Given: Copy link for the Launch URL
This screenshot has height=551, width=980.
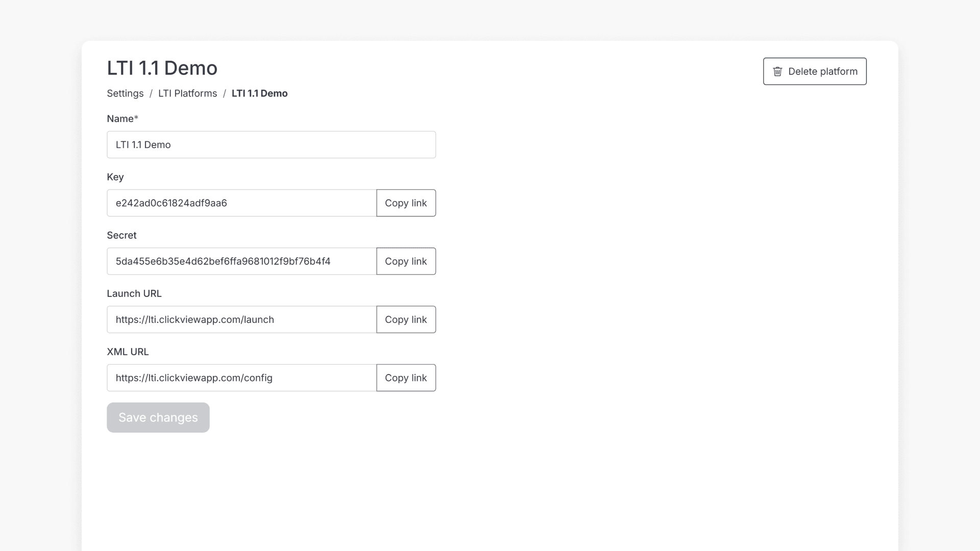Looking at the screenshot, I should [406, 319].
